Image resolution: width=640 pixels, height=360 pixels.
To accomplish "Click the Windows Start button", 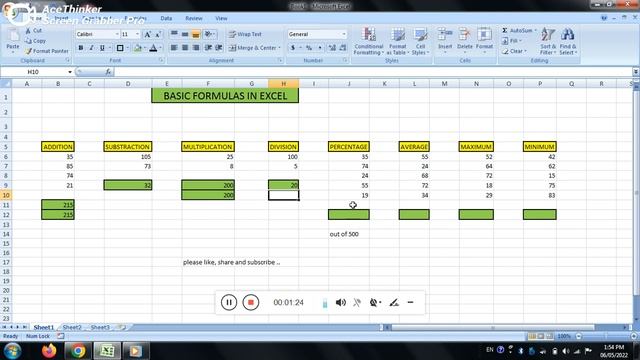I will point(12,351).
